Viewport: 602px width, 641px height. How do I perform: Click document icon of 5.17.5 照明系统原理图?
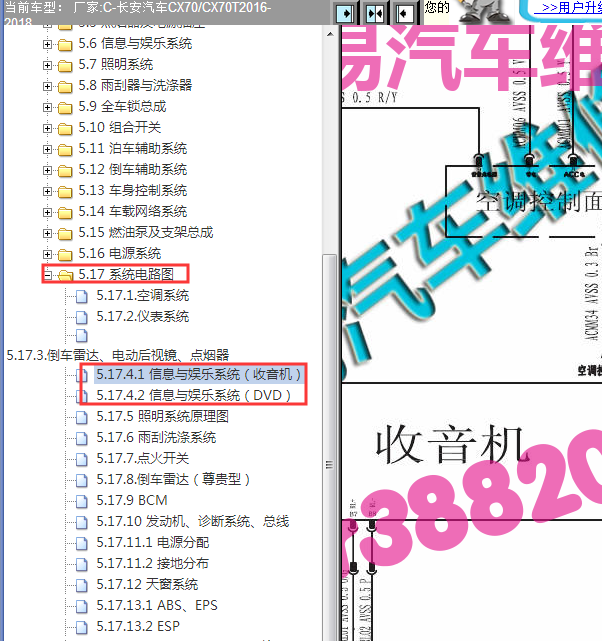(82, 417)
